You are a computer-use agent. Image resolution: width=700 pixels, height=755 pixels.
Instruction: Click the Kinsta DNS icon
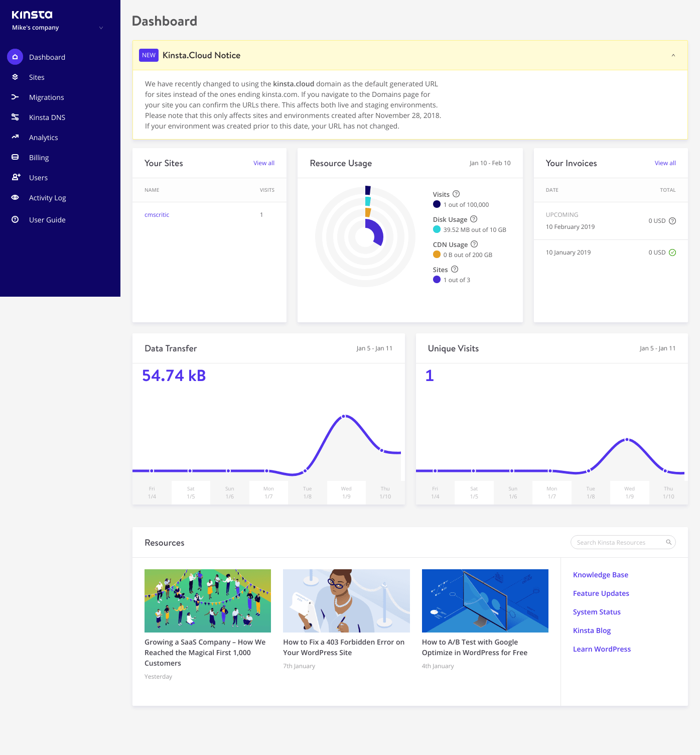click(x=15, y=117)
